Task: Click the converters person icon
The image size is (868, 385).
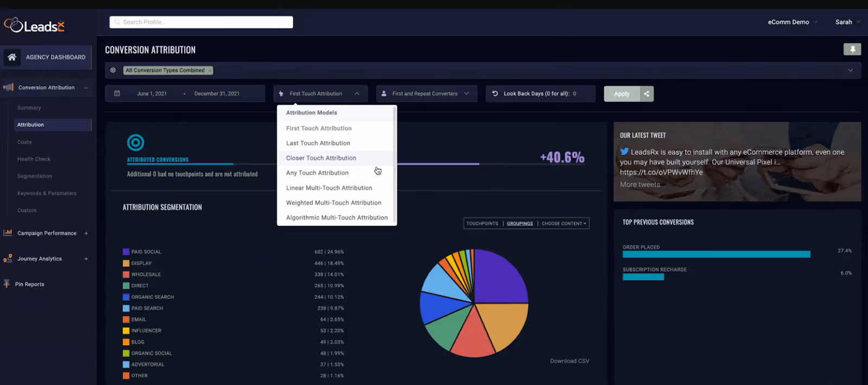Action: [384, 93]
